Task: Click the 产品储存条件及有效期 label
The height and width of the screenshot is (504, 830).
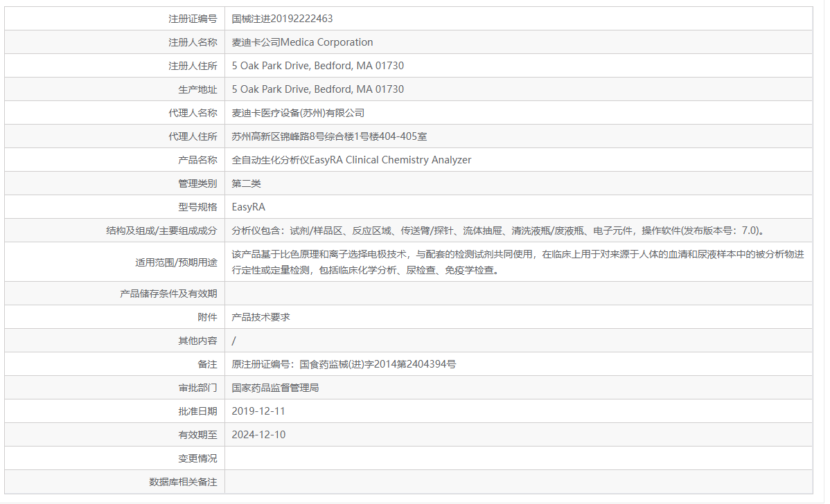Action: coord(168,294)
